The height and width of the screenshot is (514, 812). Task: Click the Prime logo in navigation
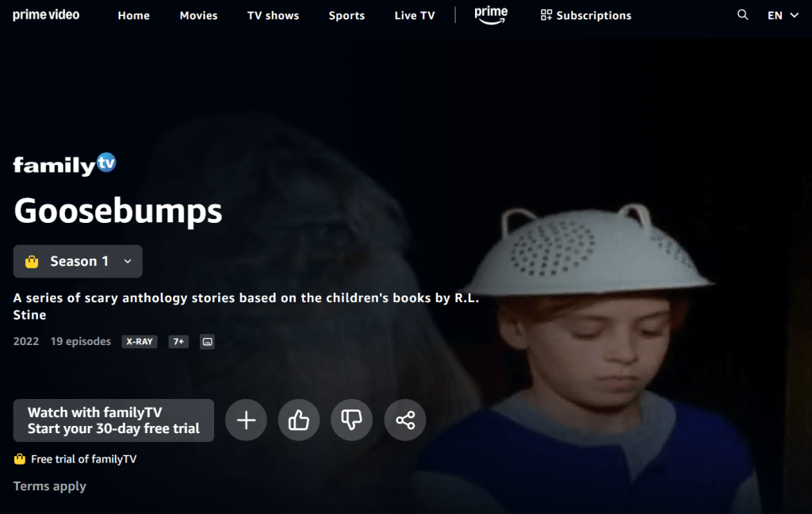[491, 15]
